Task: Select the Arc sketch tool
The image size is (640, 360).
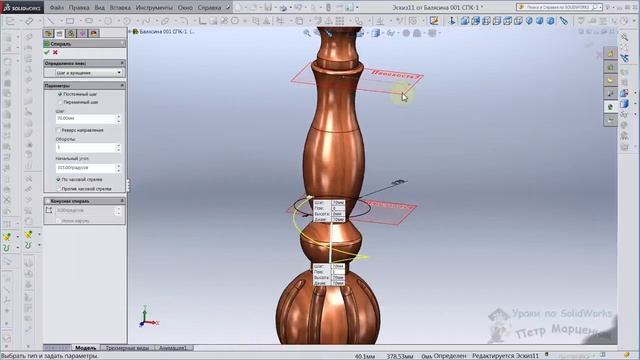Action: point(127,21)
